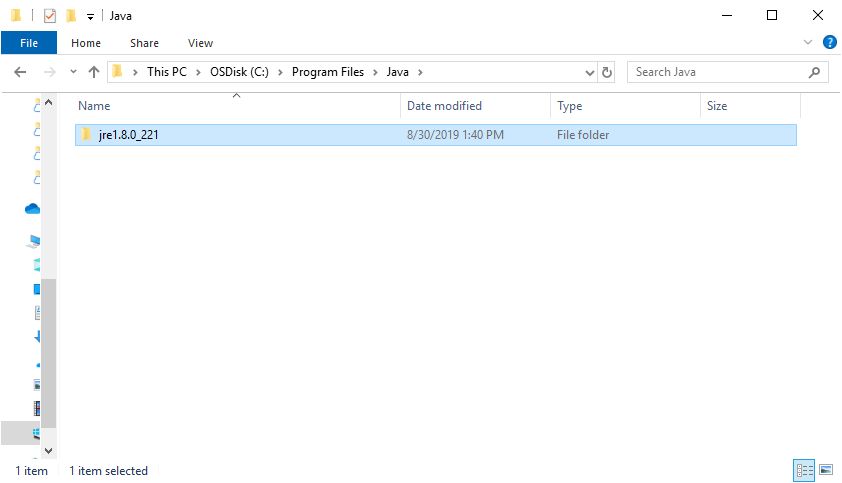Open the File menu

tap(29, 43)
